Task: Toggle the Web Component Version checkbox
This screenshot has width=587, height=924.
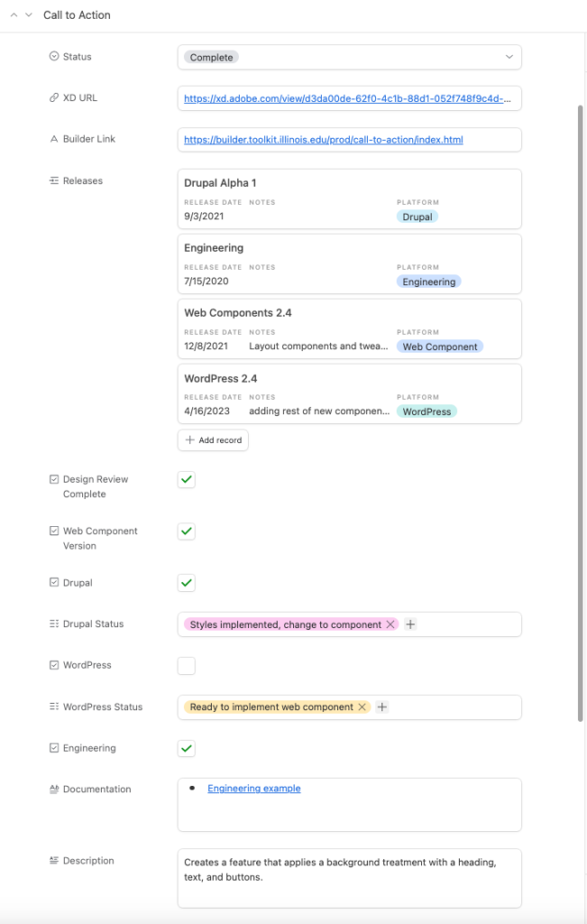Action: (x=187, y=531)
